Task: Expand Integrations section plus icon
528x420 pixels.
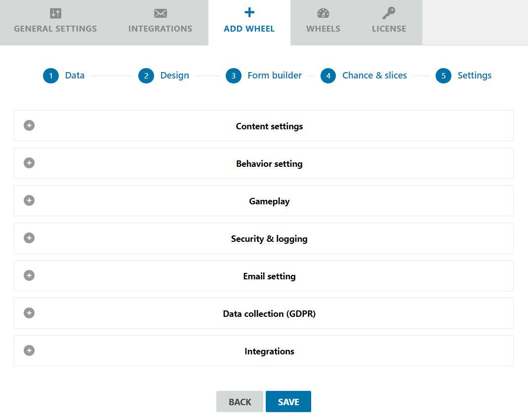Action: point(29,350)
